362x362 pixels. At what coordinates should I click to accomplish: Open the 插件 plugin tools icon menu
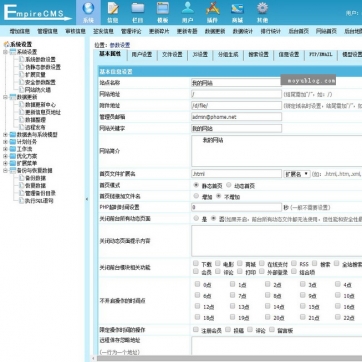click(213, 12)
